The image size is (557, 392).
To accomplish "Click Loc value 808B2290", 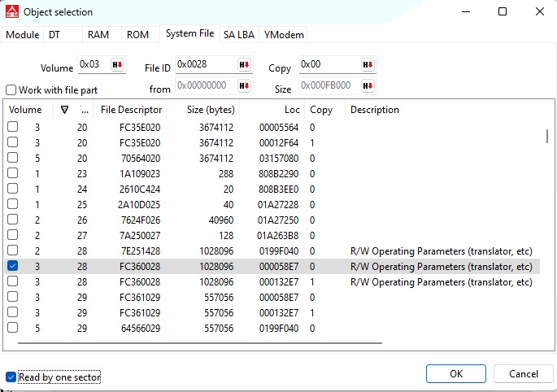I will tap(278, 174).
